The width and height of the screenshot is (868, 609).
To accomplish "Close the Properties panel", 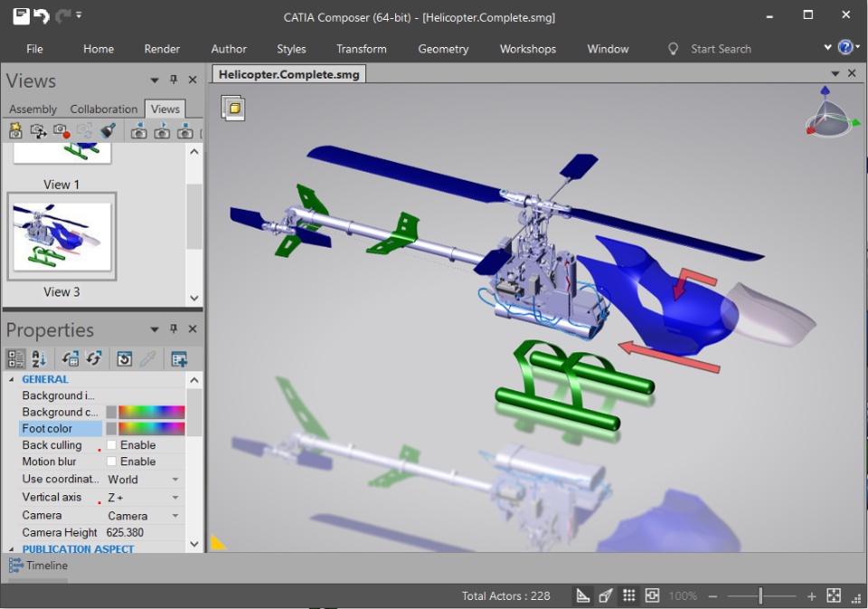I will [193, 328].
